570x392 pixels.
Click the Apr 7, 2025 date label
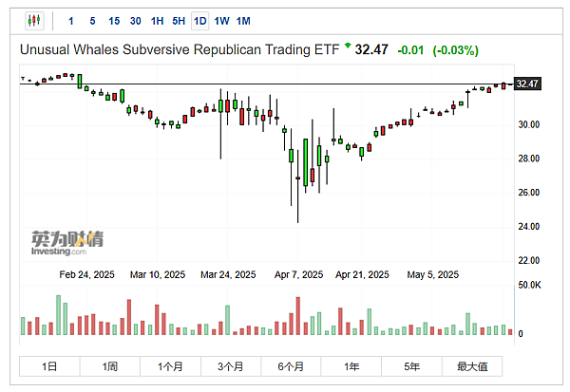(x=299, y=274)
